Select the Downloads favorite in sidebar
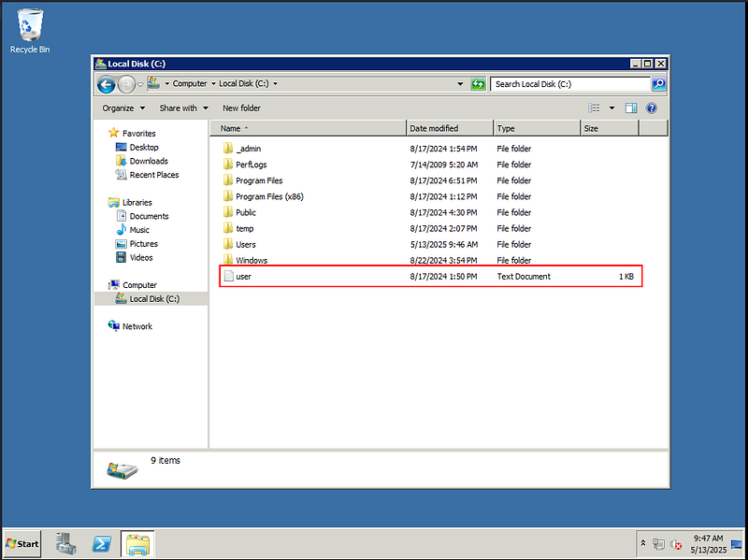This screenshot has height=560, width=748. coord(149,161)
